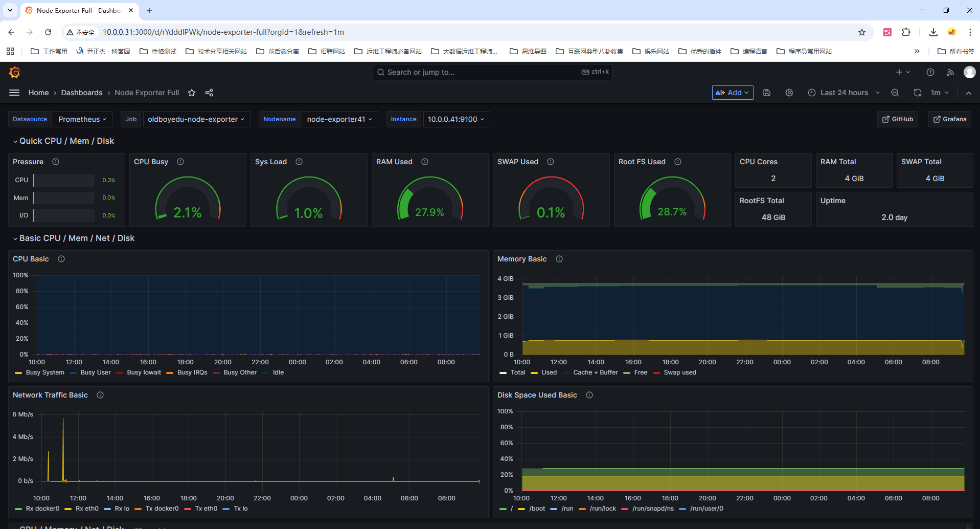Show CPU Busy panel info tooltip icon

pos(180,162)
